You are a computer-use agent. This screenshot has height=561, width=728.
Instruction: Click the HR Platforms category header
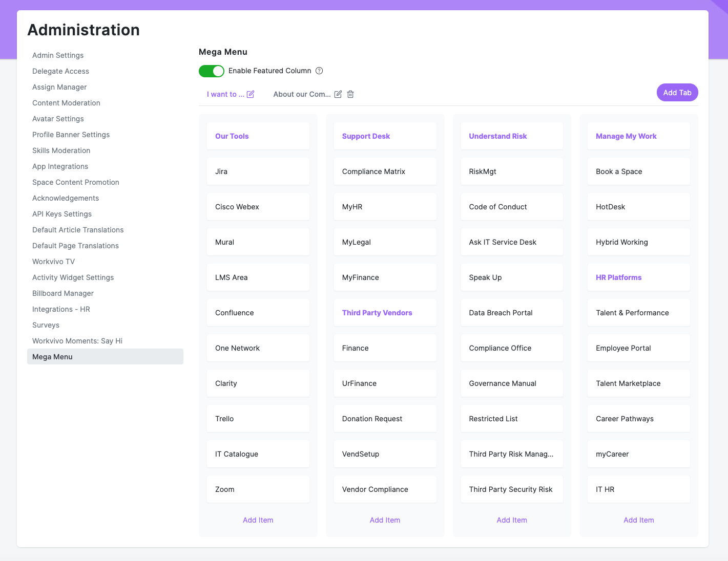pos(618,277)
